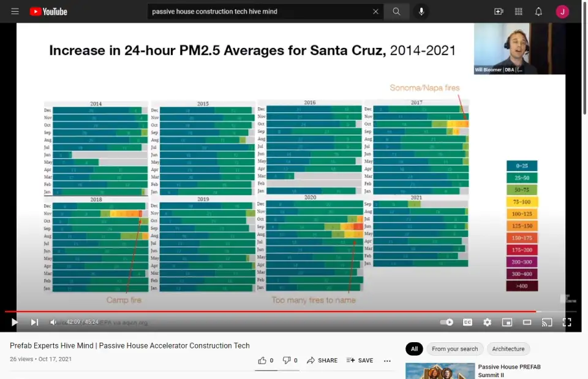Screen dimensions: 588x379
Task: Start voice search with the microphone
Action: 421,12
